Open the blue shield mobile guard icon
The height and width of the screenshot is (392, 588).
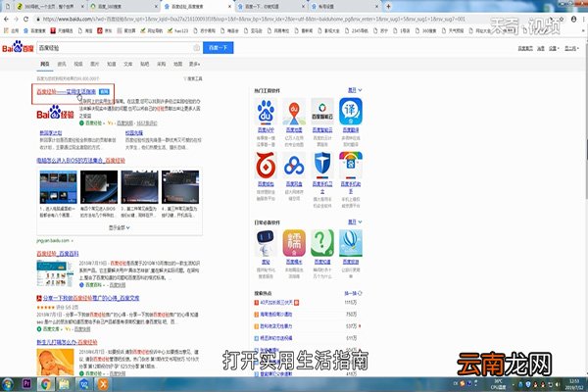[x=322, y=165]
